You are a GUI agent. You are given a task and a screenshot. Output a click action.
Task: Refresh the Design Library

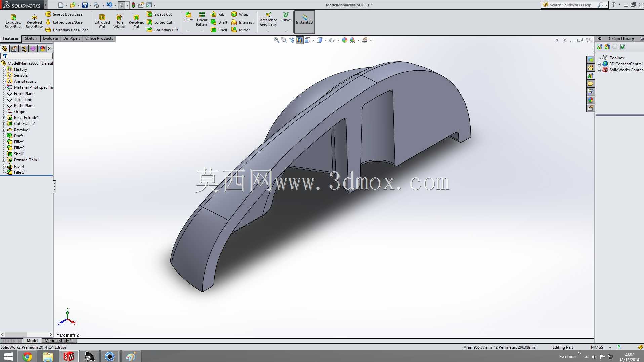pyautogui.click(x=623, y=47)
